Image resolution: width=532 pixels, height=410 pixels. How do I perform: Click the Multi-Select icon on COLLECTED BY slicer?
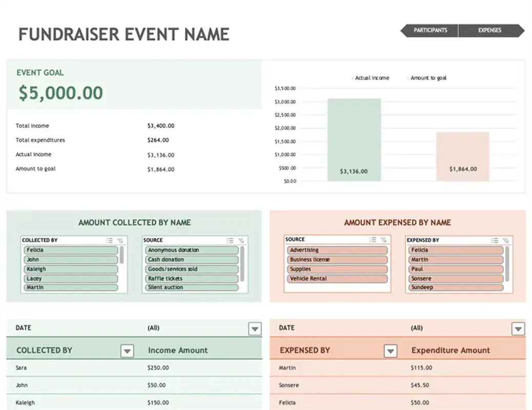coord(110,239)
